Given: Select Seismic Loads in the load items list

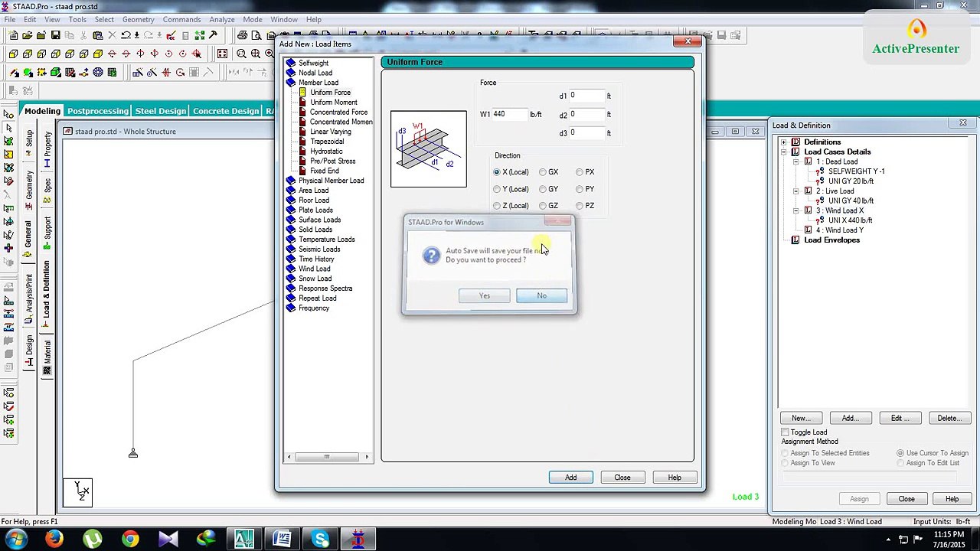Looking at the screenshot, I should 319,249.
